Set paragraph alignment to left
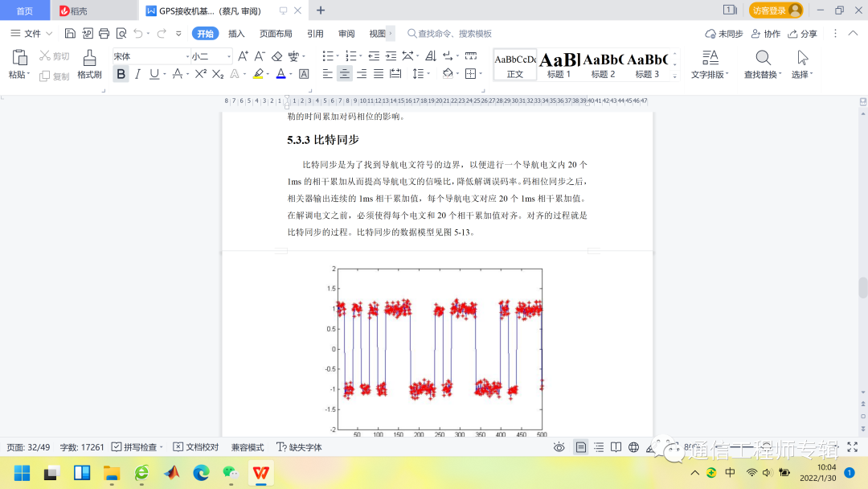This screenshot has height=489, width=868. click(x=328, y=74)
